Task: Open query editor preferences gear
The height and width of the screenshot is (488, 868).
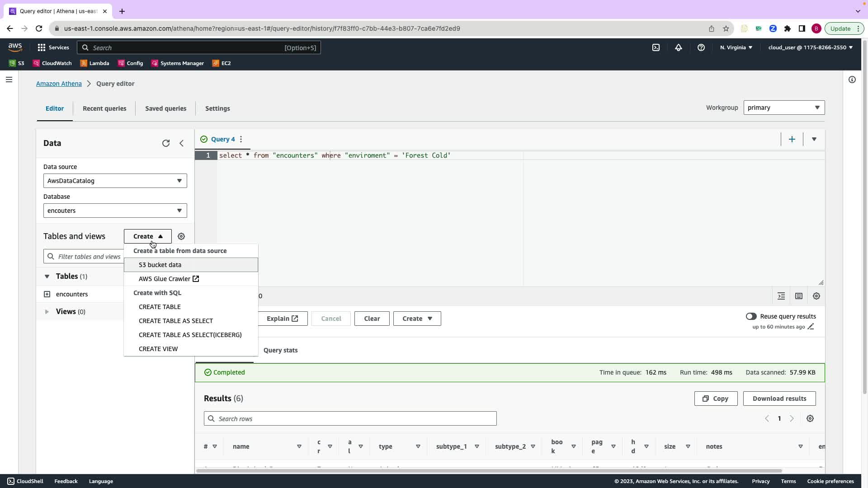Action: (x=816, y=296)
